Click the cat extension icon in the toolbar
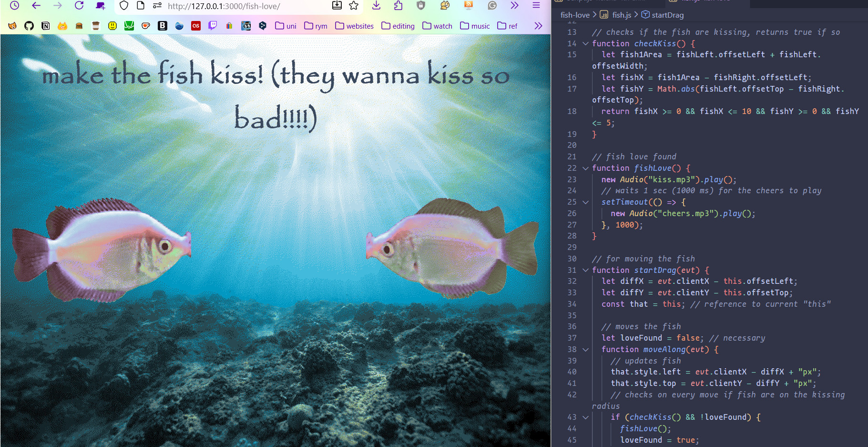The image size is (868, 447). (x=444, y=6)
